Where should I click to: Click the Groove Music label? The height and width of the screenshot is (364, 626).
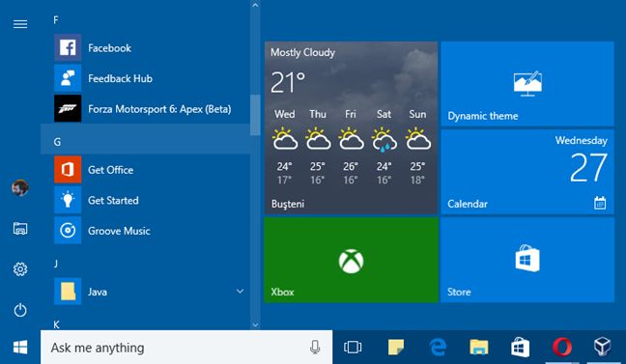coord(119,231)
